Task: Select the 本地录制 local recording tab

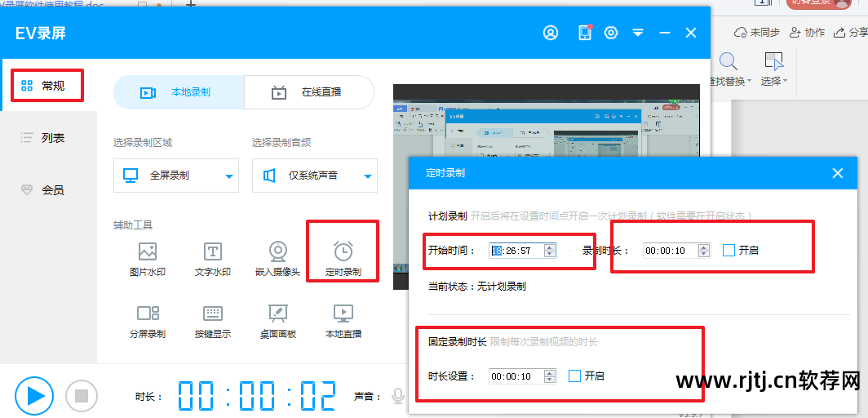Action: [x=178, y=92]
